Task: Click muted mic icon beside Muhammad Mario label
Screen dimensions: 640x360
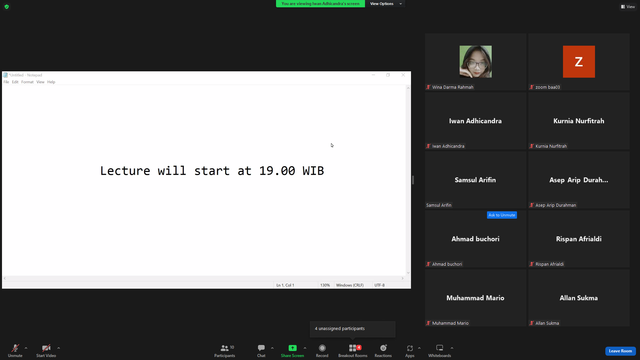Action: [x=428, y=323]
